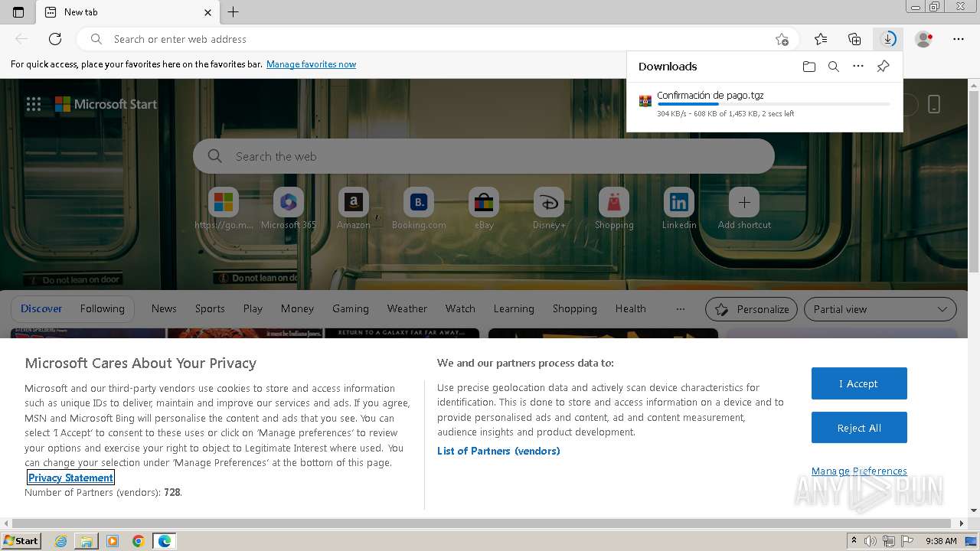Viewport: 980px width, 551px height.
Task: Expand more feed categories ellipsis
Action: [x=680, y=309]
